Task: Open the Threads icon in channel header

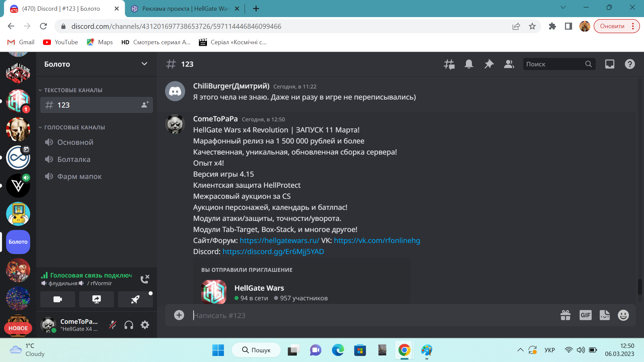Action: [449, 64]
